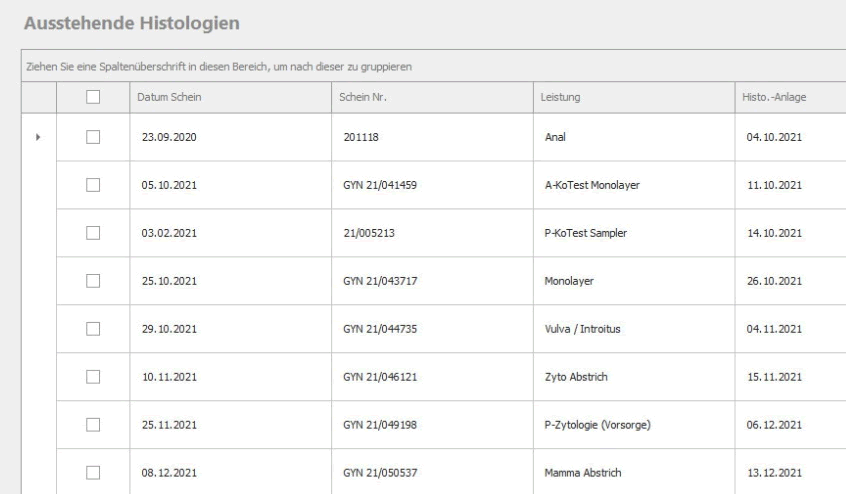
Task: Sort by the Leistung column header
Action: tap(632, 97)
